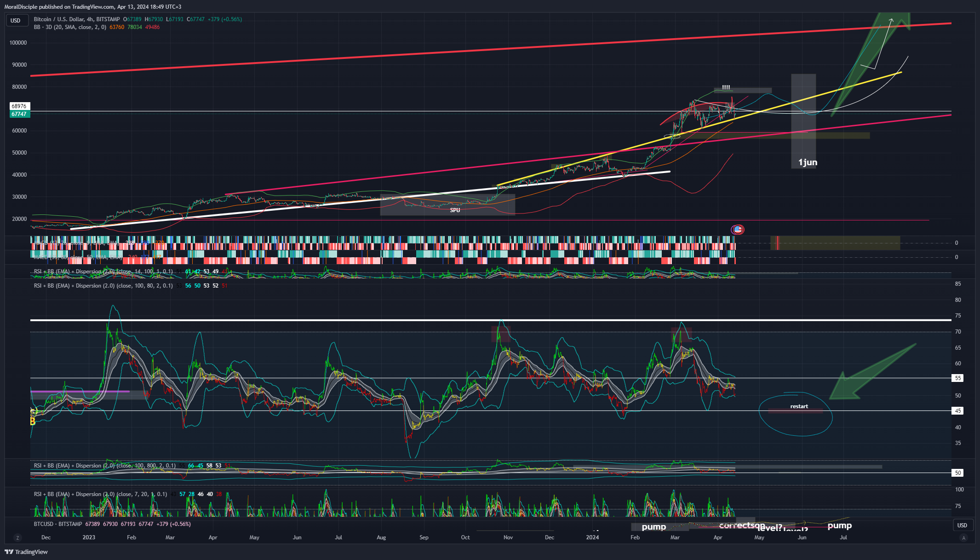Click the restart annotation text
The height and width of the screenshot is (560, 980).
[x=799, y=406]
